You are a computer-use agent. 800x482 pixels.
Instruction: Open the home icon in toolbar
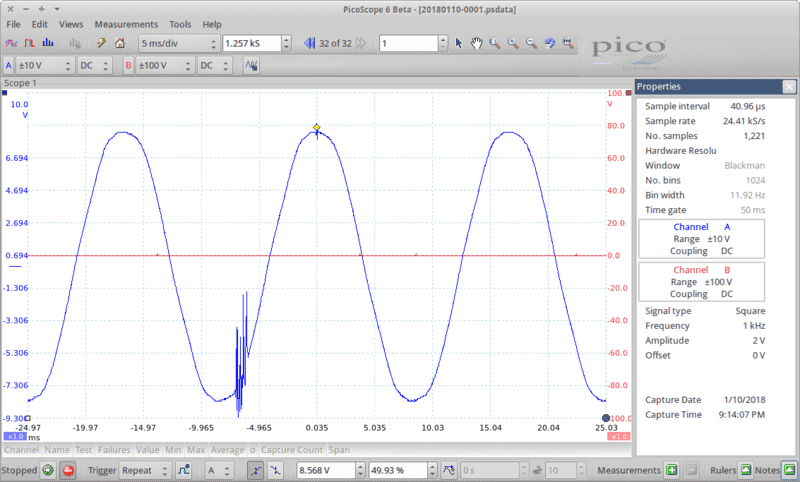tap(120, 44)
